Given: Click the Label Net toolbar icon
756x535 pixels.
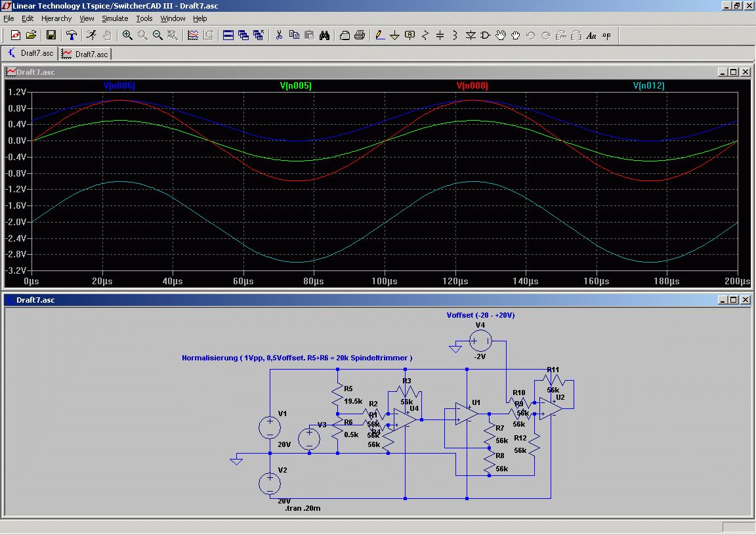Looking at the screenshot, I should click(410, 35).
